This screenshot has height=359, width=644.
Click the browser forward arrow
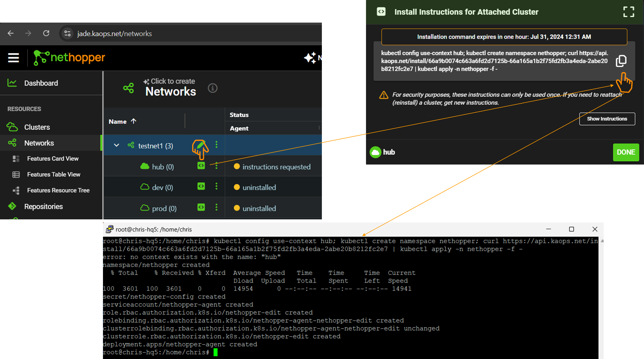pos(28,33)
